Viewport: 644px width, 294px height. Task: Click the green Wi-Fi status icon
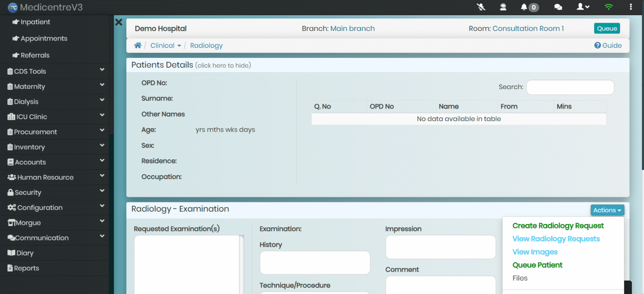(x=608, y=7)
